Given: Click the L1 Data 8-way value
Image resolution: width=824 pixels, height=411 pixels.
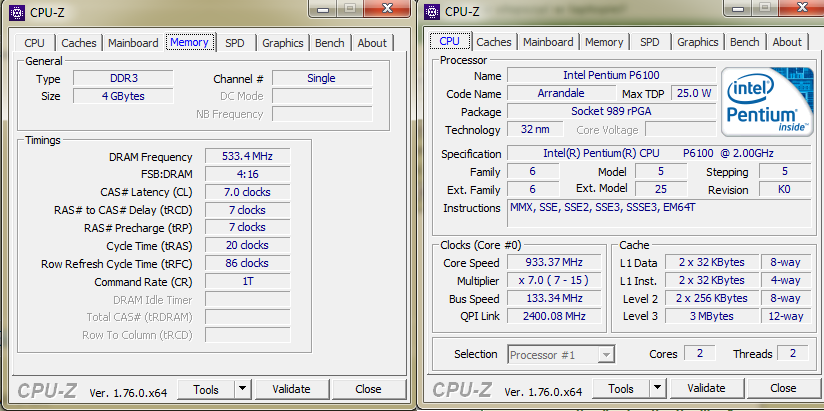Looking at the screenshot, I should pos(786,262).
